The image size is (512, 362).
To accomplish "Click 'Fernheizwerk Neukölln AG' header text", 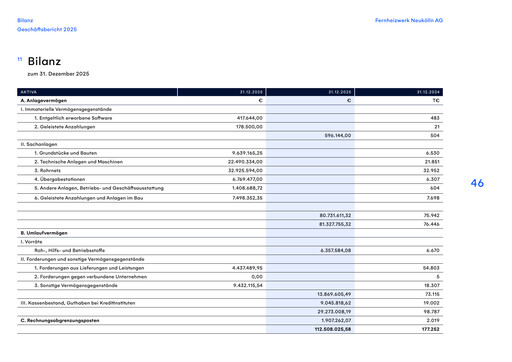I will (409, 20).
